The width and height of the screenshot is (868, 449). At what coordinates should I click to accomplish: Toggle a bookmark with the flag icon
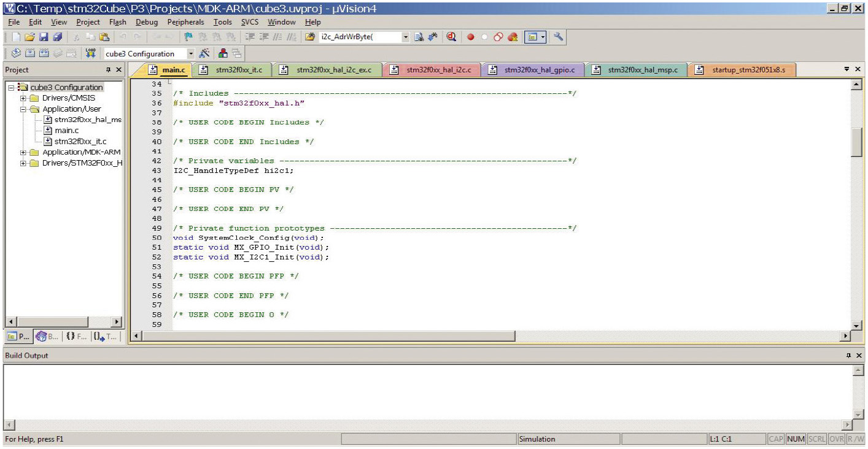[x=188, y=37]
